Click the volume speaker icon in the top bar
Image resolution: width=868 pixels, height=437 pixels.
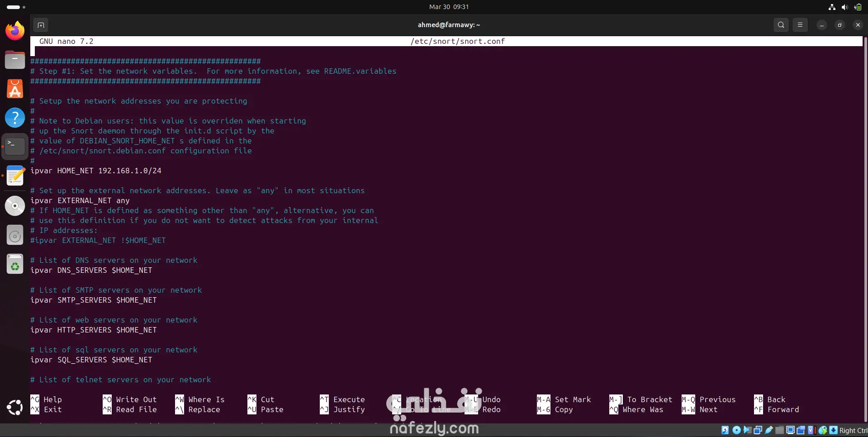click(844, 7)
